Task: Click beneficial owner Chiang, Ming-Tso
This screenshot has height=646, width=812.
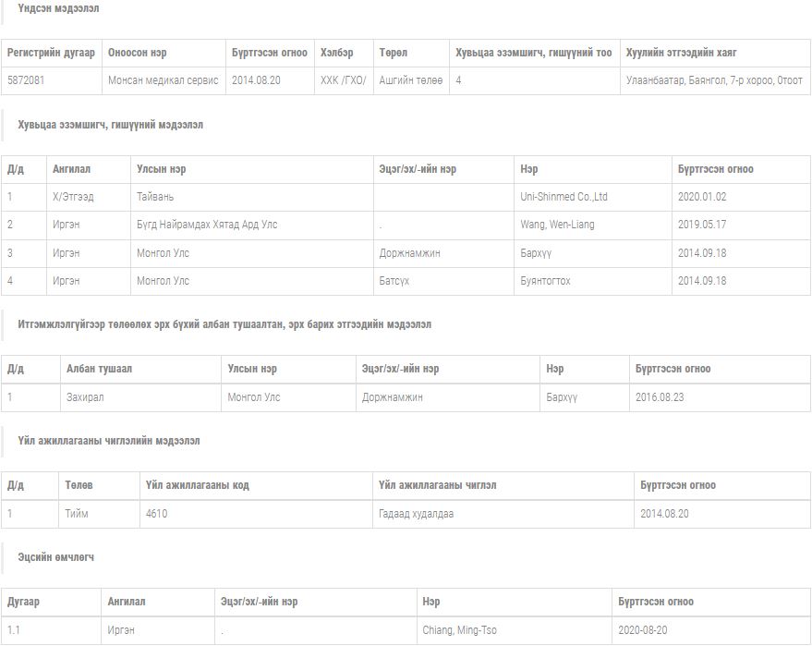Action: point(459,630)
